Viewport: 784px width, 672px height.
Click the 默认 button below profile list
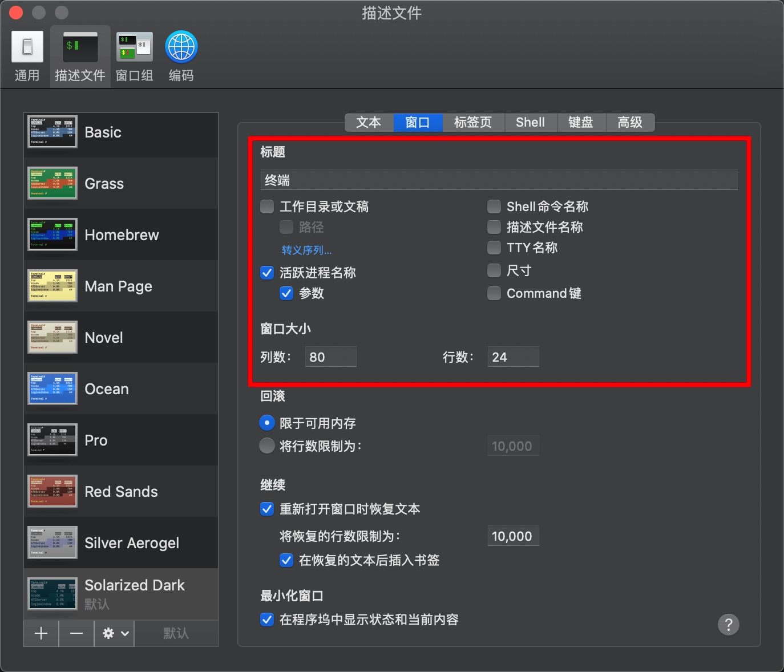pos(176,633)
